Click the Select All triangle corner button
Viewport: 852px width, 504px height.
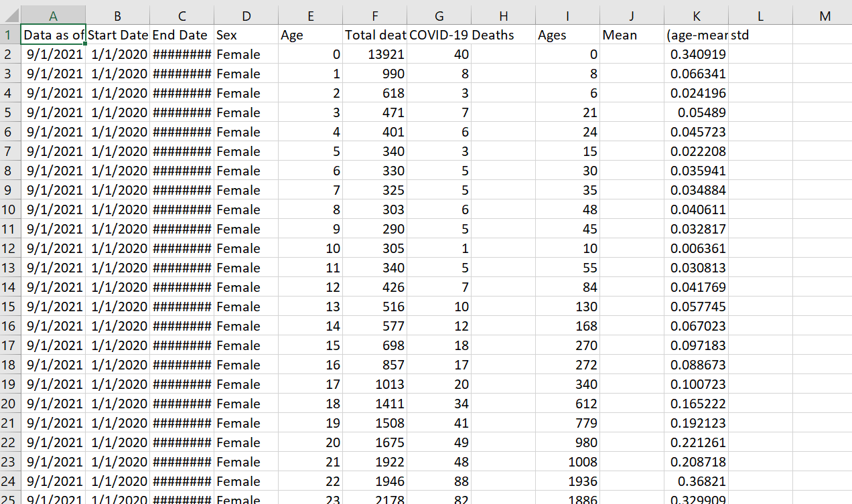[x=9, y=15]
